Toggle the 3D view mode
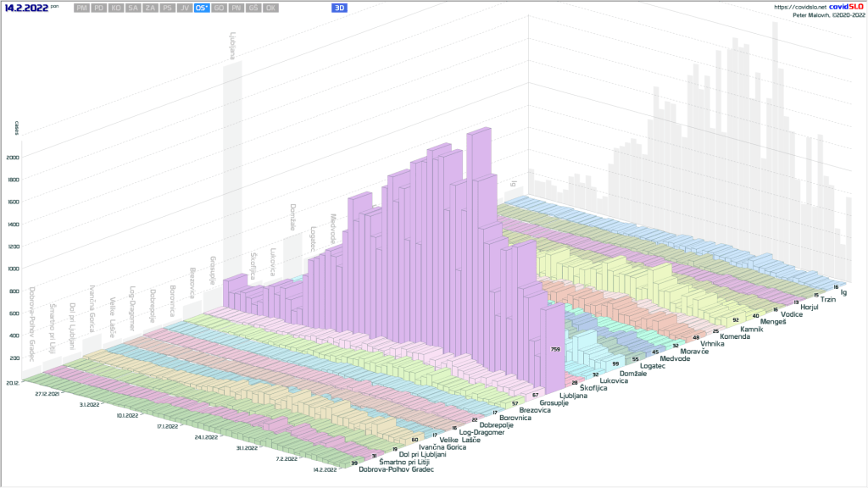 click(339, 8)
